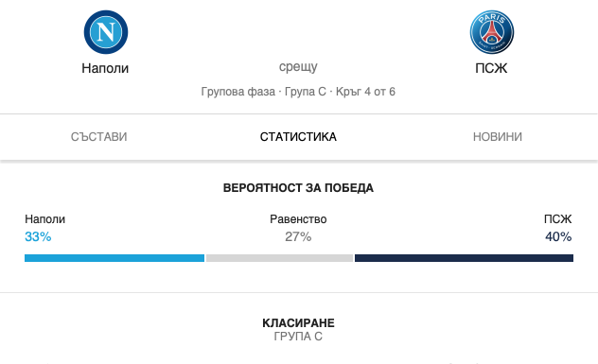Click the light blue Napoli probability bar
This screenshot has width=598, height=364.
[x=114, y=258]
